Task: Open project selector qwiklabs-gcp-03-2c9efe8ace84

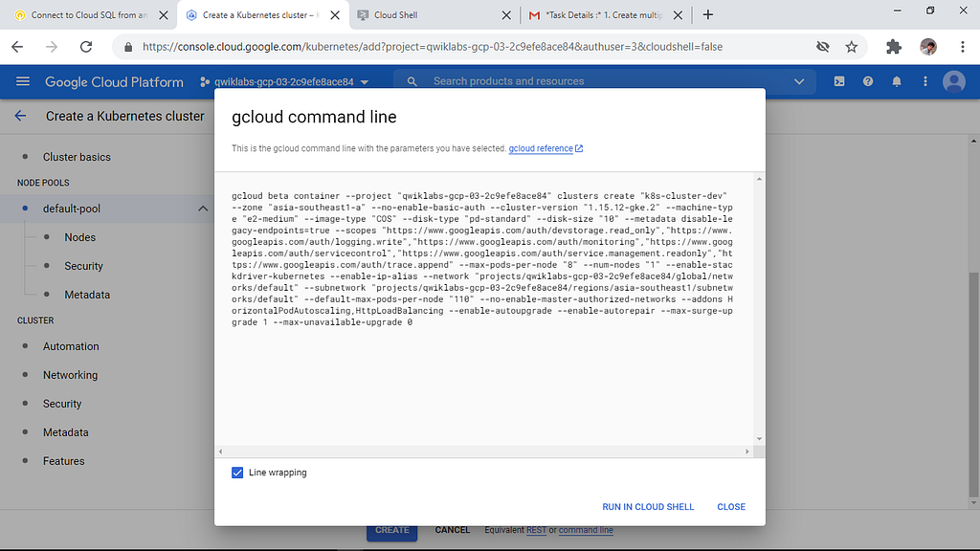Action: 284,82
